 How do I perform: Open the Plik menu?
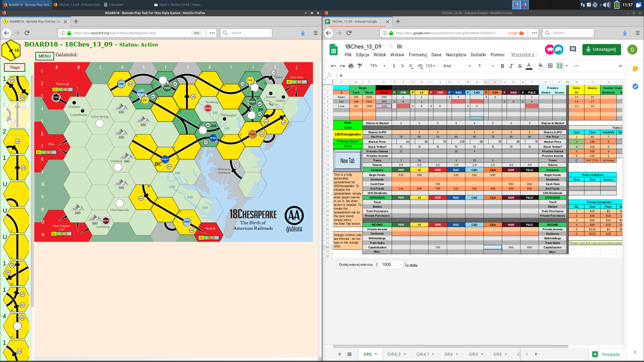point(348,55)
